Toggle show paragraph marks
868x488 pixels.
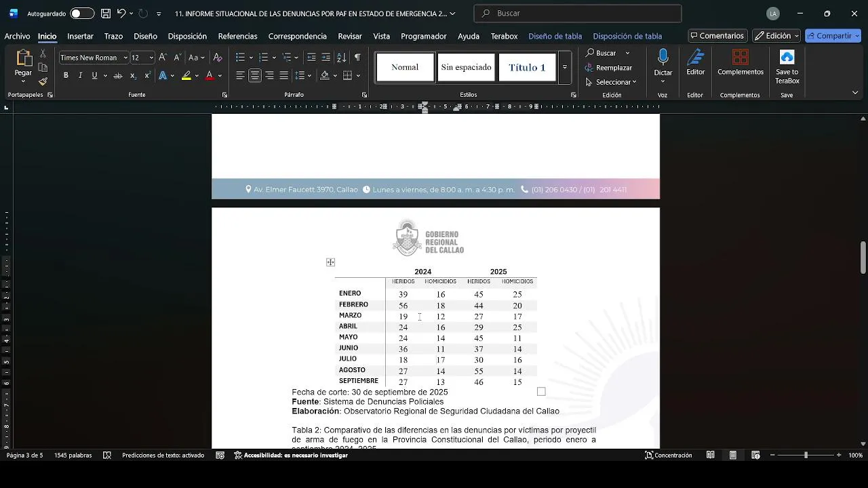pos(357,58)
